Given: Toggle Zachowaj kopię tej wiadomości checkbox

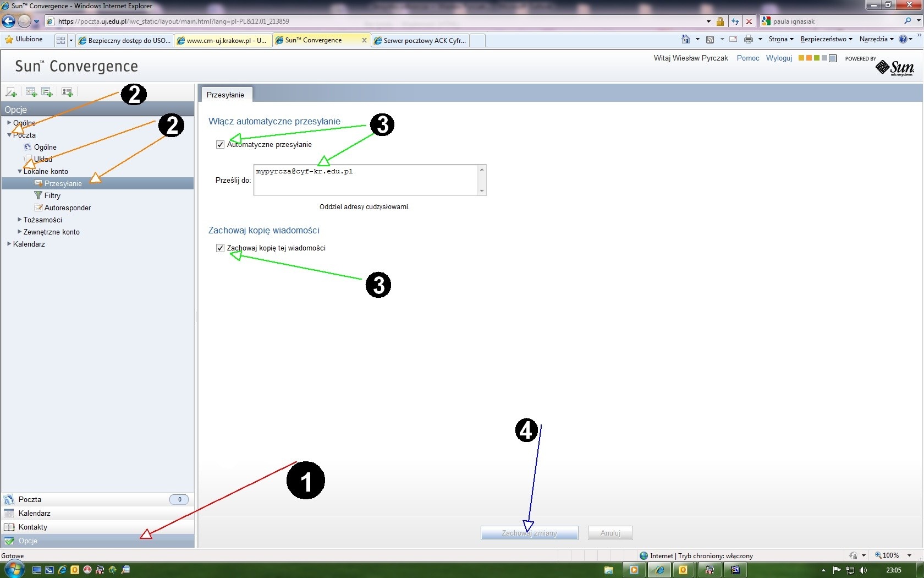Looking at the screenshot, I should (221, 248).
